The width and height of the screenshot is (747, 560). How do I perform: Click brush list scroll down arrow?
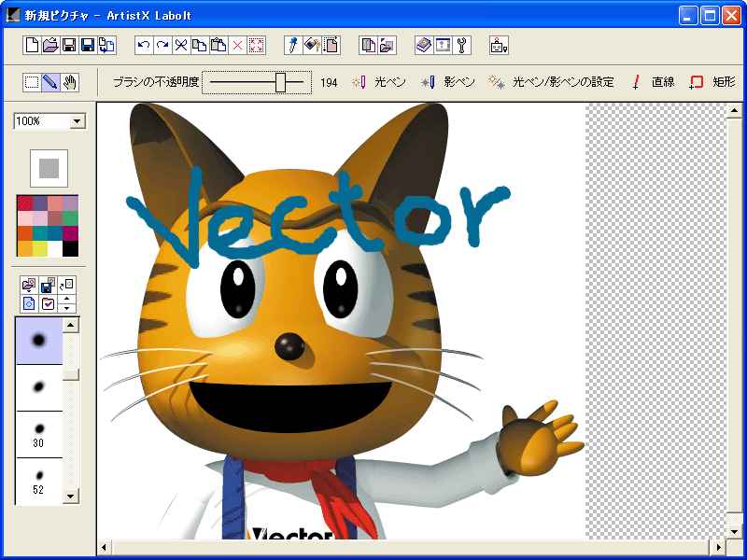coord(71,497)
